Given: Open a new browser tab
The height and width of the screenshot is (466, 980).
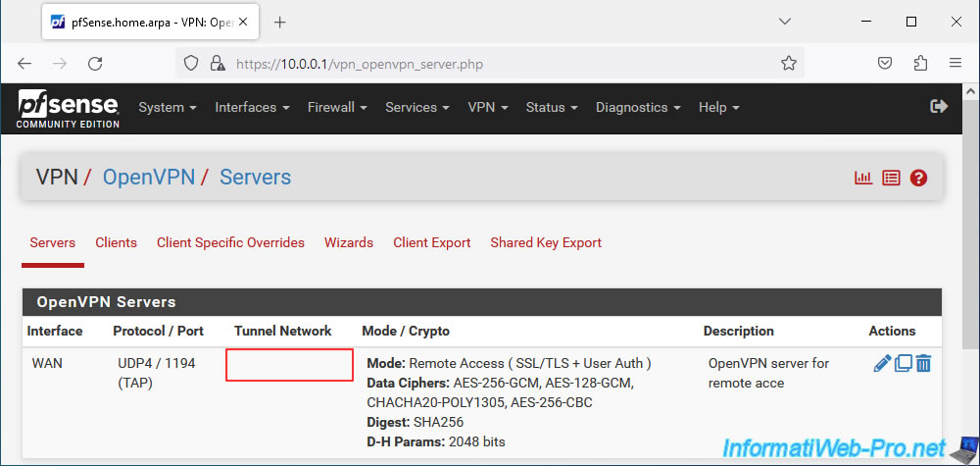Looking at the screenshot, I should 280,23.
